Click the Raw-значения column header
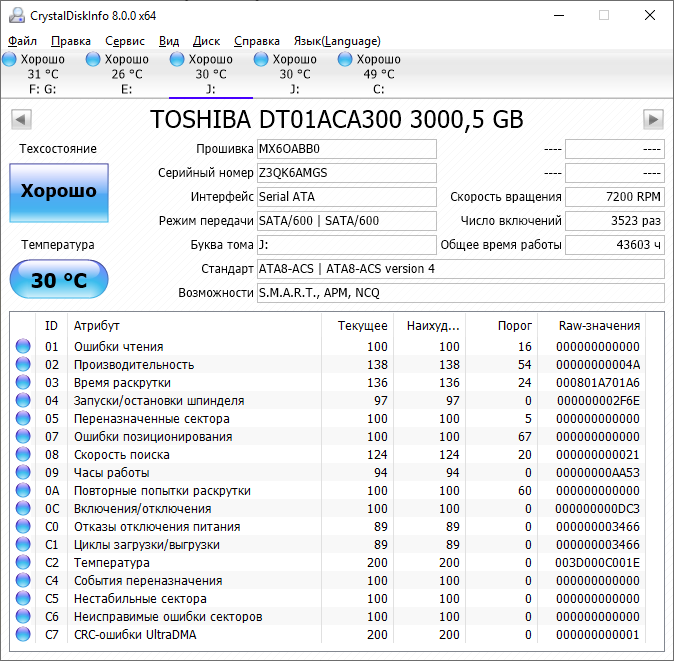674x661 pixels. (x=599, y=326)
